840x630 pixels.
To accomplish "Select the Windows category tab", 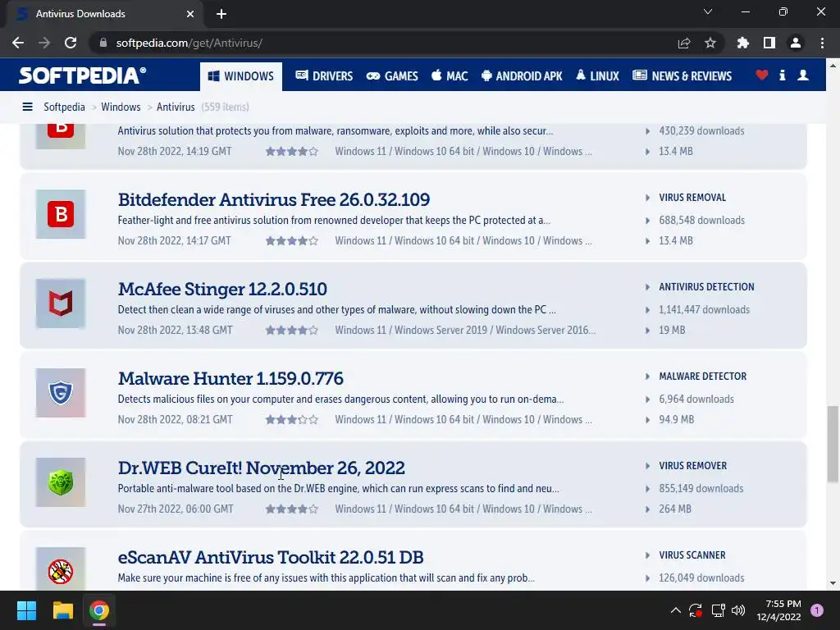I will point(241,76).
